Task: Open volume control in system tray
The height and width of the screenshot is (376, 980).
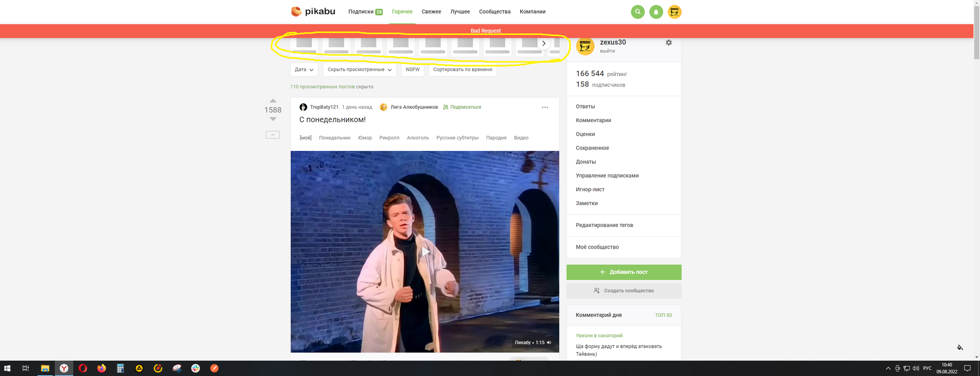Action: click(x=916, y=368)
